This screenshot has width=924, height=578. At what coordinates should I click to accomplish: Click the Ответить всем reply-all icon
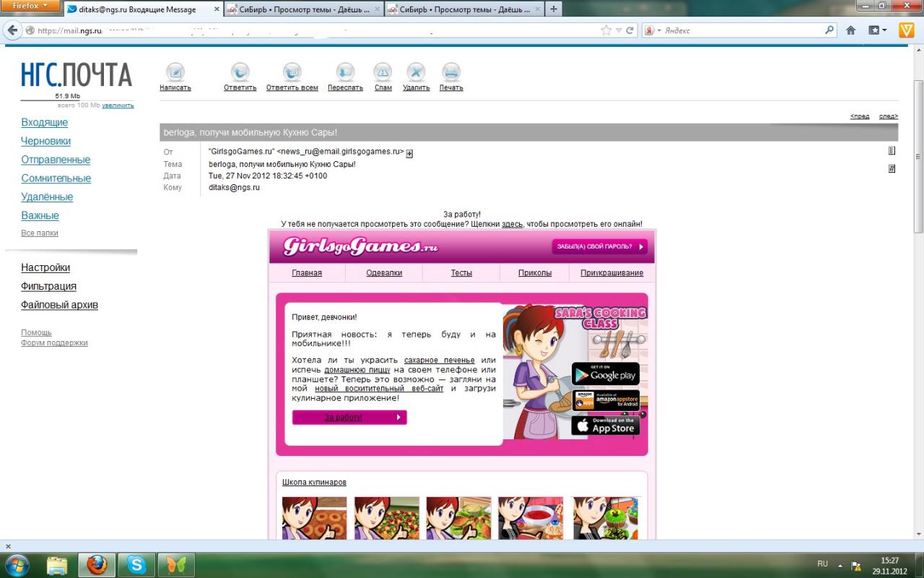pos(292,72)
